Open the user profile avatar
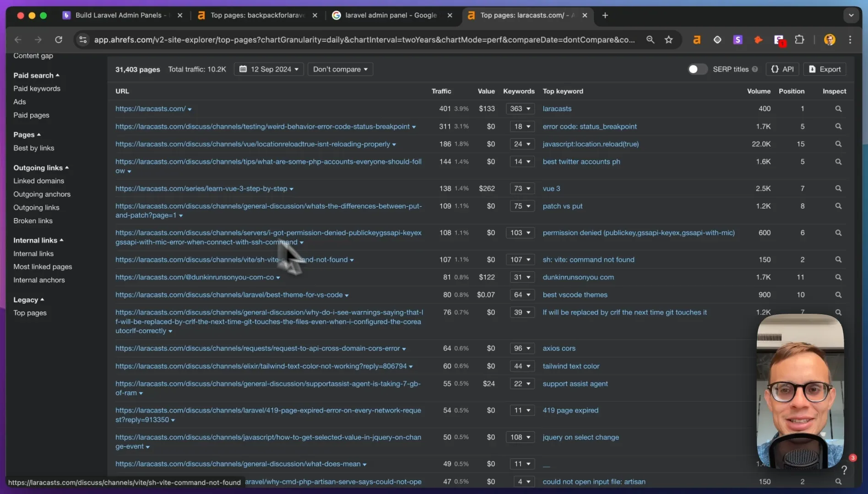 click(830, 40)
